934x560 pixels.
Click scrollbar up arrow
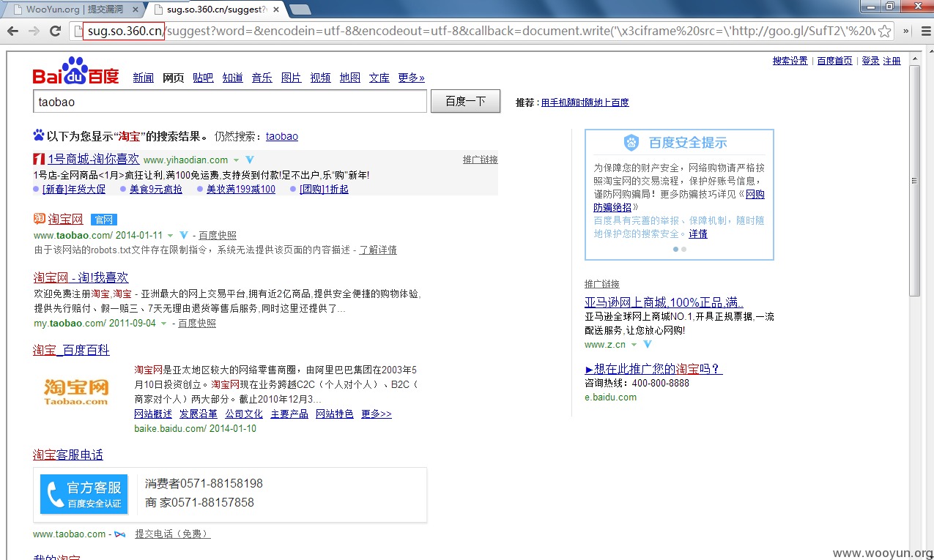point(914,58)
